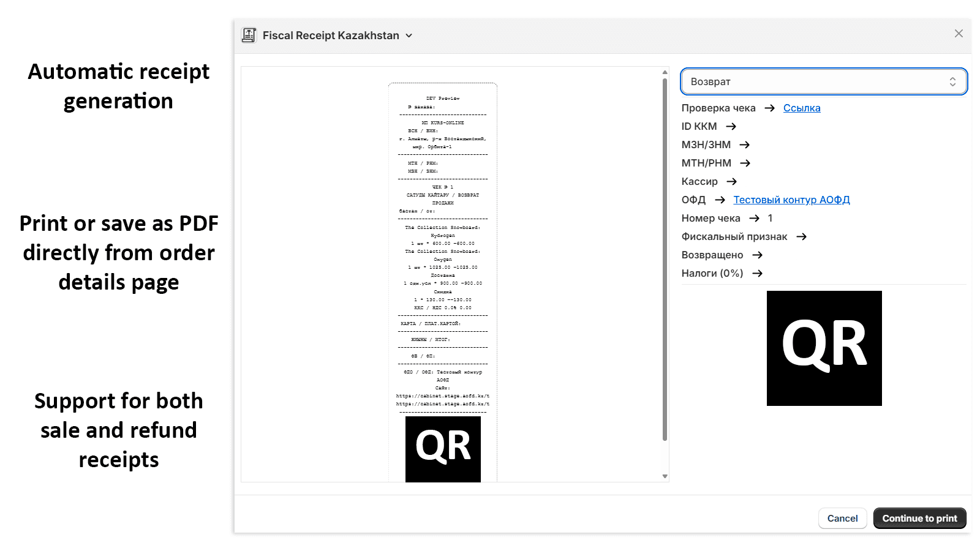This screenshot has height=551, width=980.
Task: Close the receipt preview dialog
Action: click(958, 33)
